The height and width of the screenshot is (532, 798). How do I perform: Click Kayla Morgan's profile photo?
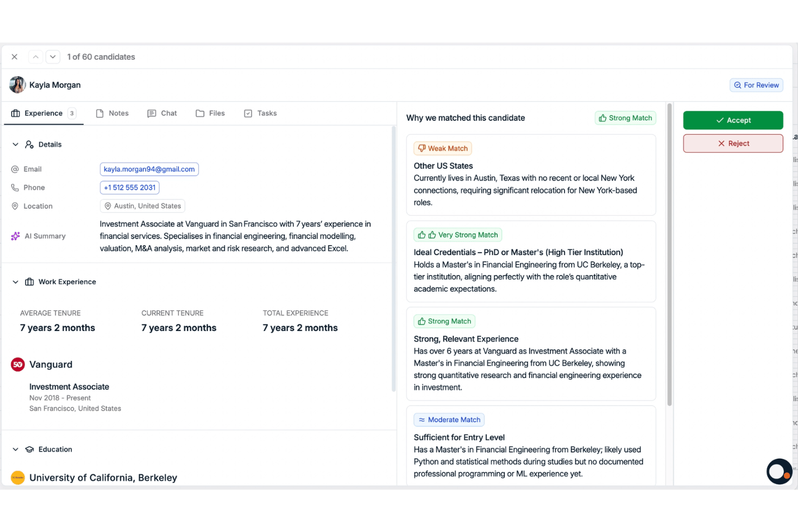point(17,85)
